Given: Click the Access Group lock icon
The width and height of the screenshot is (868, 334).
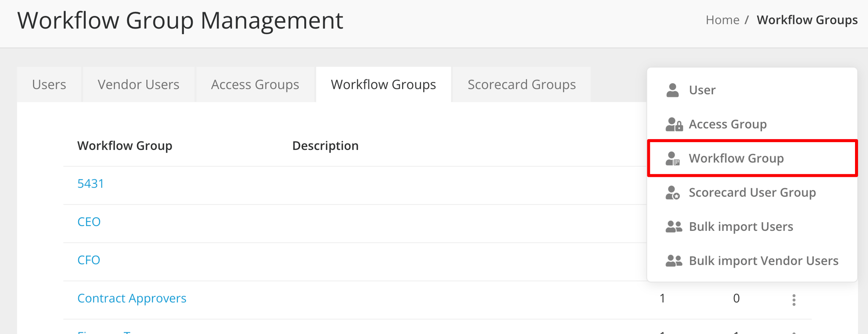Looking at the screenshot, I should point(673,124).
